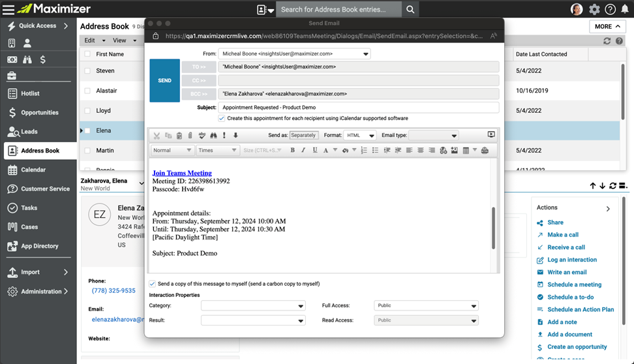Run search with magnifying glass icon
This screenshot has width=634, height=364.
[410, 9]
